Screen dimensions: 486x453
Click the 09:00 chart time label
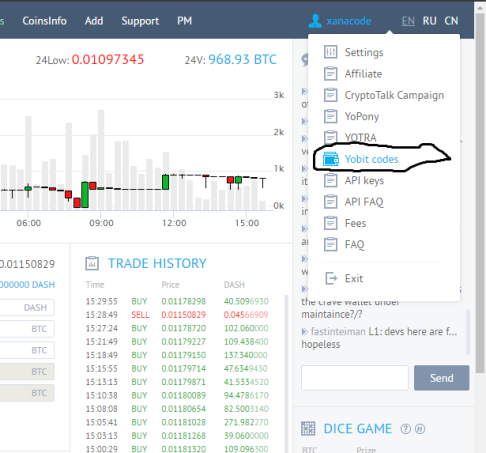click(x=101, y=223)
